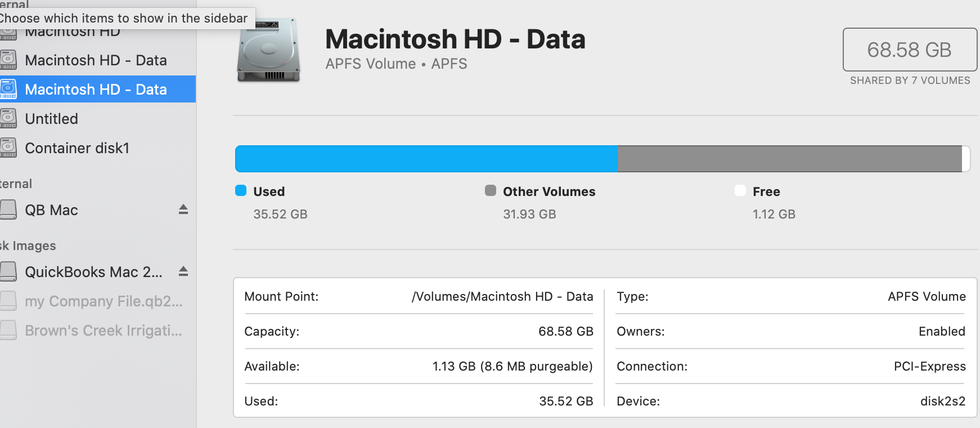Eject the QuickBooks Mac 2... disk image
This screenshot has width=980, height=428.
[183, 271]
